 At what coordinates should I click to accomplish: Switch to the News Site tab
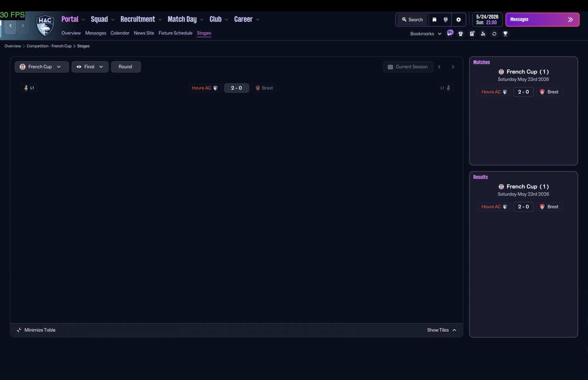point(144,33)
